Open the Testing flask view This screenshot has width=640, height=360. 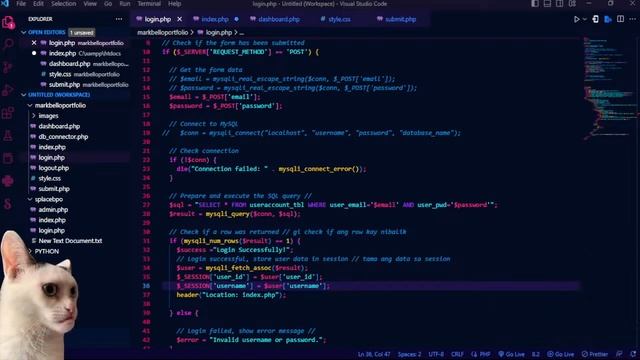[x=8, y=136]
